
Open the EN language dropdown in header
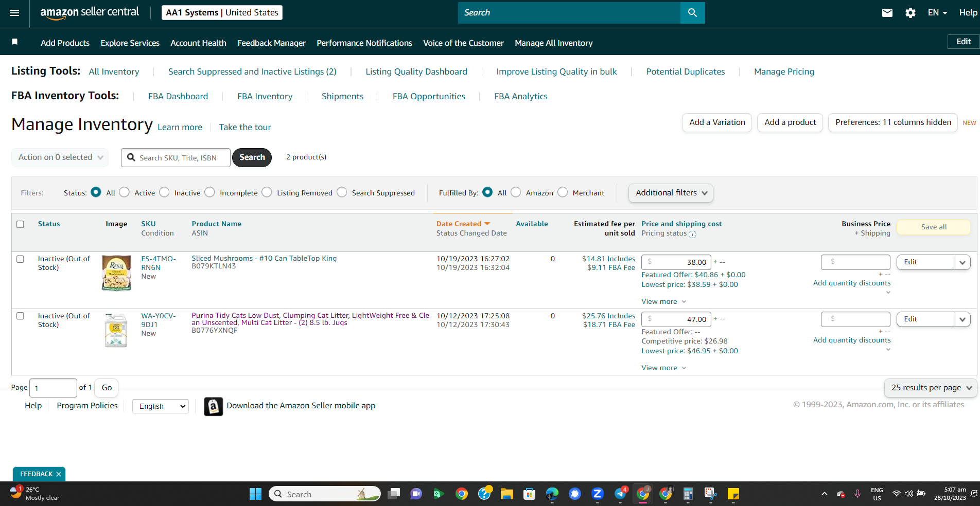point(937,13)
